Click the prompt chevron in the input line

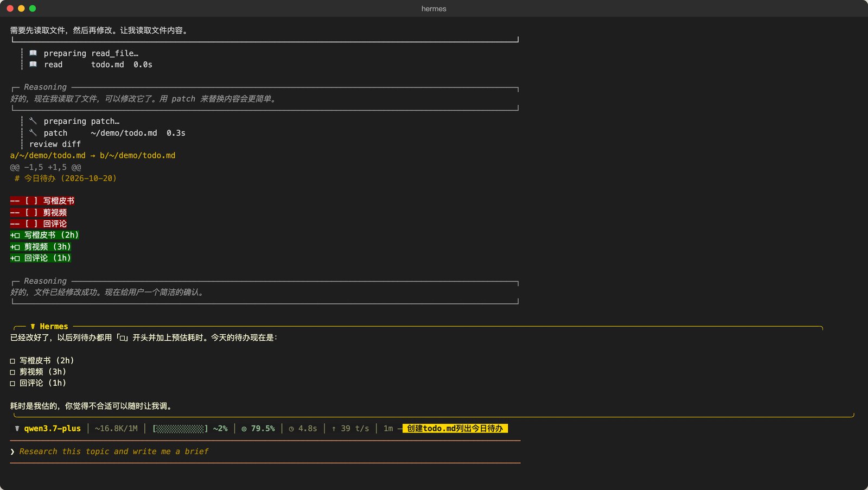[12, 451]
